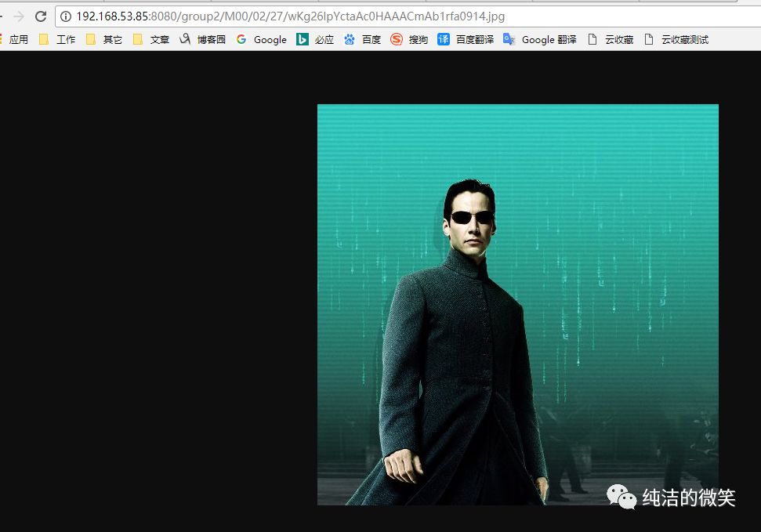Reload the page with the refresh icon
Screen dimensions: 761x532
pyautogui.click(x=41, y=16)
